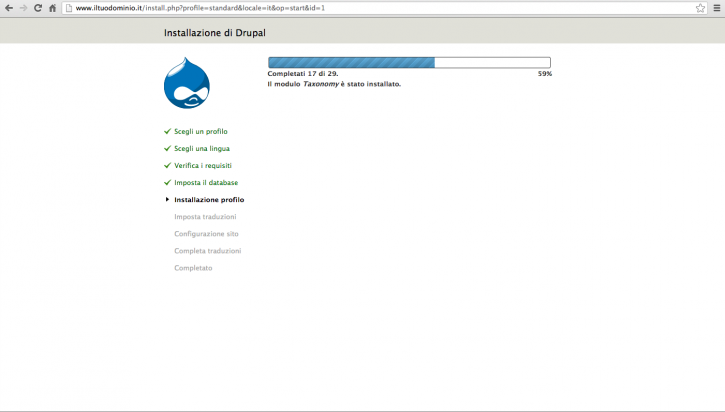Bookmark page with star icon
The height and width of the screenshot is (412, 725).
tap(700, 8)
